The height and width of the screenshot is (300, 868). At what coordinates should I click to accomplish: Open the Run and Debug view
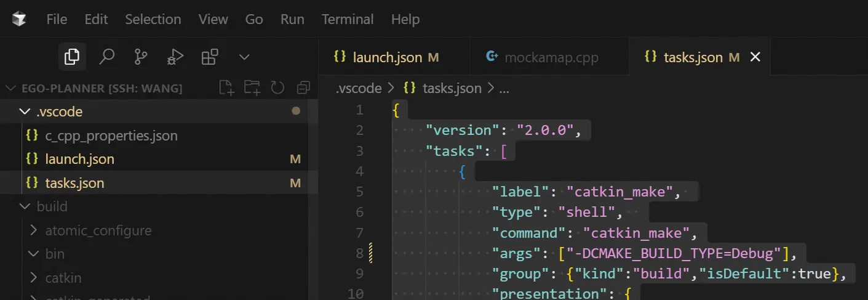point(175,57)
